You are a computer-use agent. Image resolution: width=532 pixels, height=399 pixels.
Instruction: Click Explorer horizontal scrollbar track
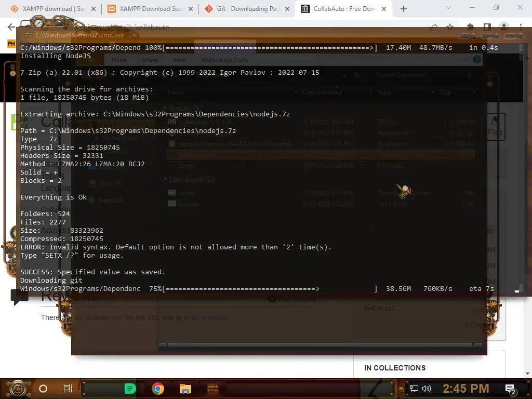320,345
